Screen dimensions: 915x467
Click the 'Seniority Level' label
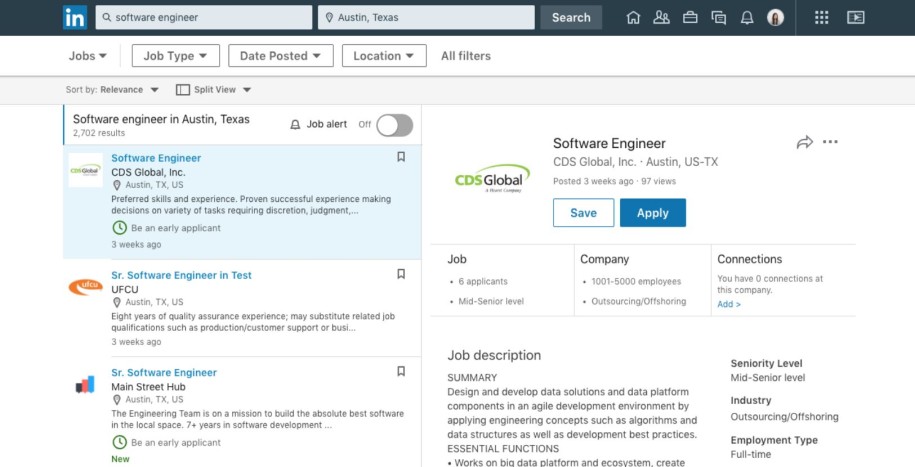767,363
